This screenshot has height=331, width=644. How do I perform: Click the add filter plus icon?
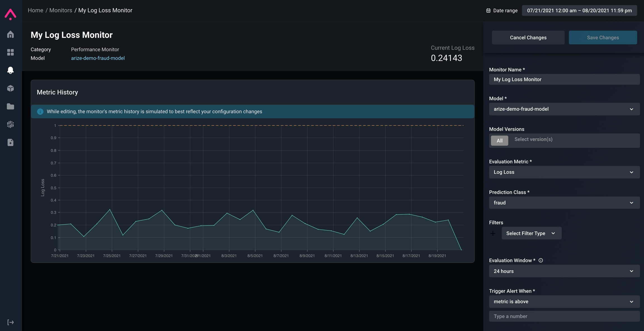[x=493, y=234]
